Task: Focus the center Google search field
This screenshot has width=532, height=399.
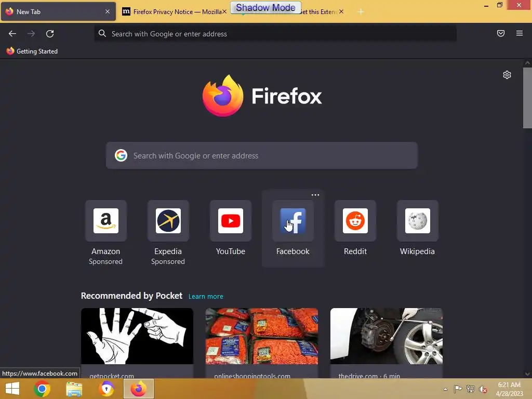Action: [x=262, y=155]
